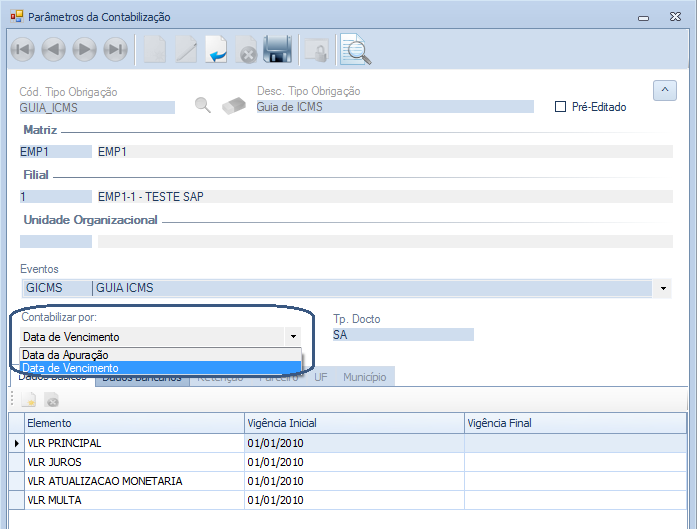Screen dimensions: 697x529
Task: Jump to the last record
Action: pyautogui.click(x=116, y=50)
